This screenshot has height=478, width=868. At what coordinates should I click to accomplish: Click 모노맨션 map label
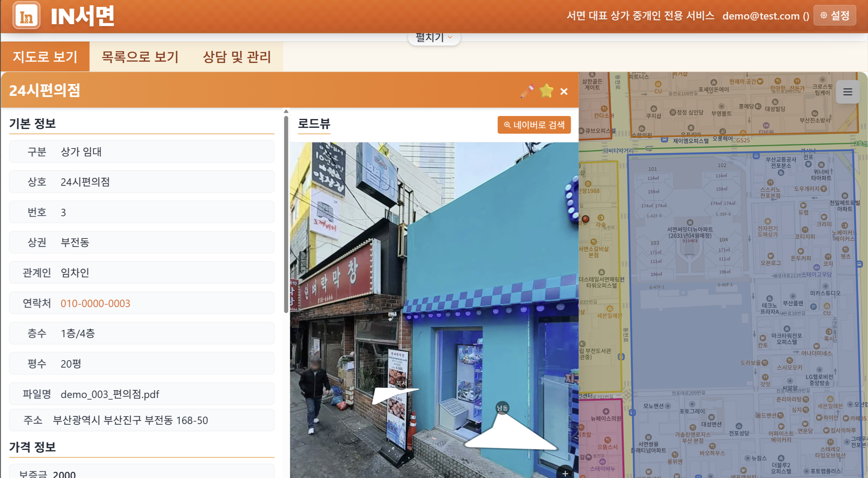pos(653,406)
